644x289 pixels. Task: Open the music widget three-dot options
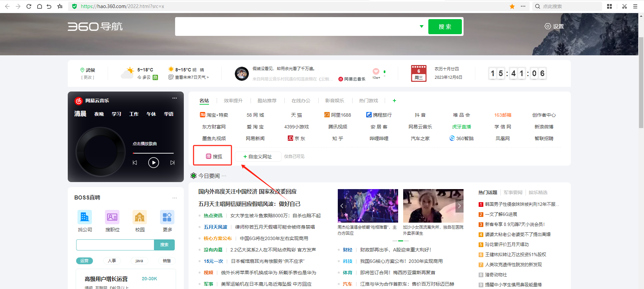[x=174, y=98]
